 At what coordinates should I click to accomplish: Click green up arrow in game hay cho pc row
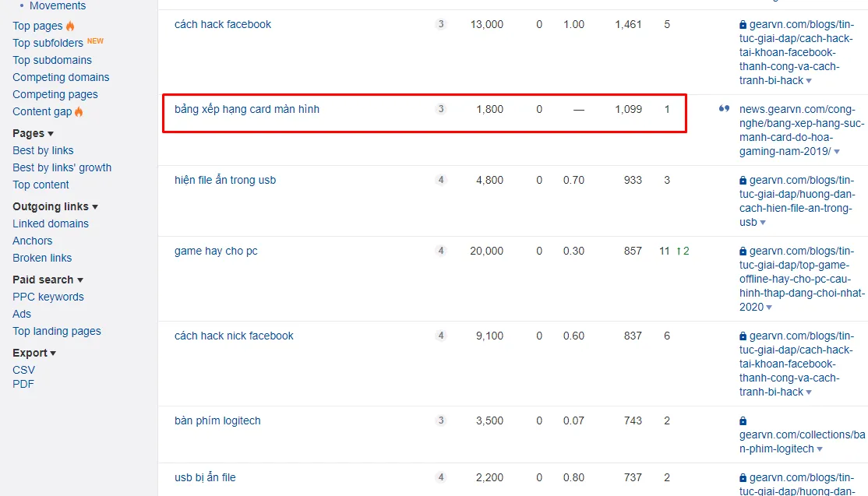point(679,251)
